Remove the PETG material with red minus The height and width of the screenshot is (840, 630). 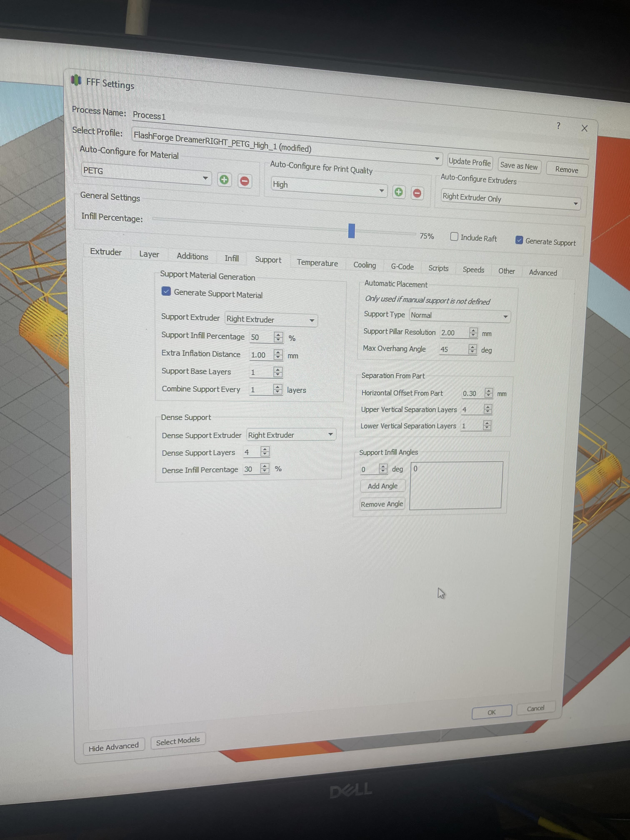pyautogui.click(x=245, y=181)
